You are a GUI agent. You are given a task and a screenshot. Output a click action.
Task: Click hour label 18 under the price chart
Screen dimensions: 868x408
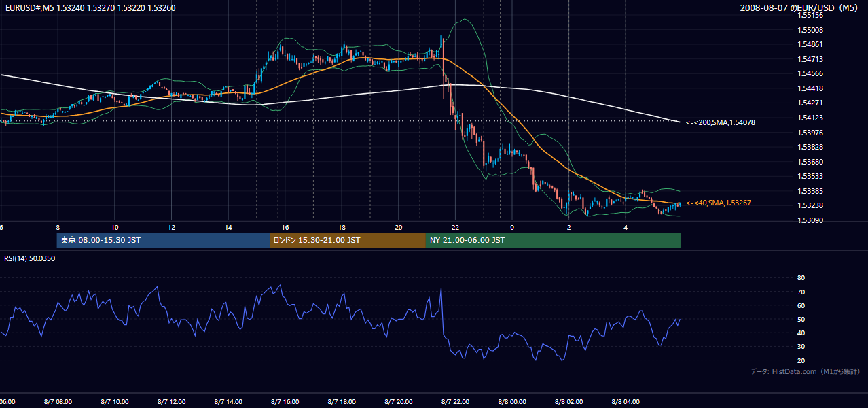[x=342, y=228]
